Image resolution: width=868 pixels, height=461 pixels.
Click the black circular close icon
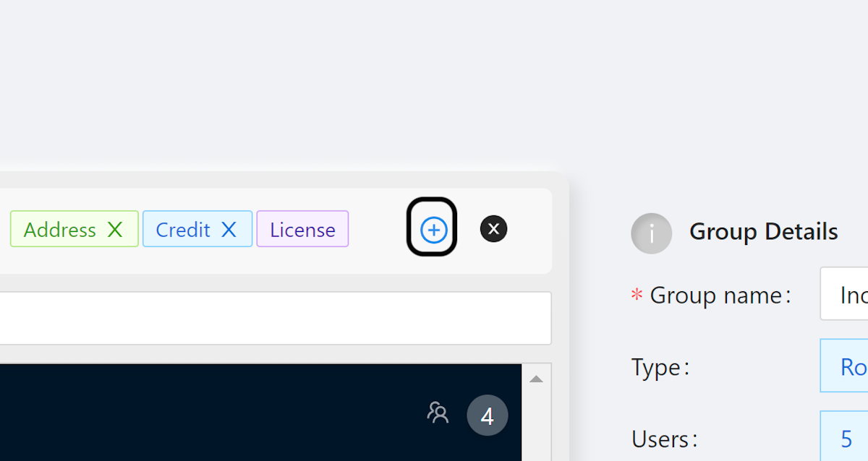pos(493,229)
